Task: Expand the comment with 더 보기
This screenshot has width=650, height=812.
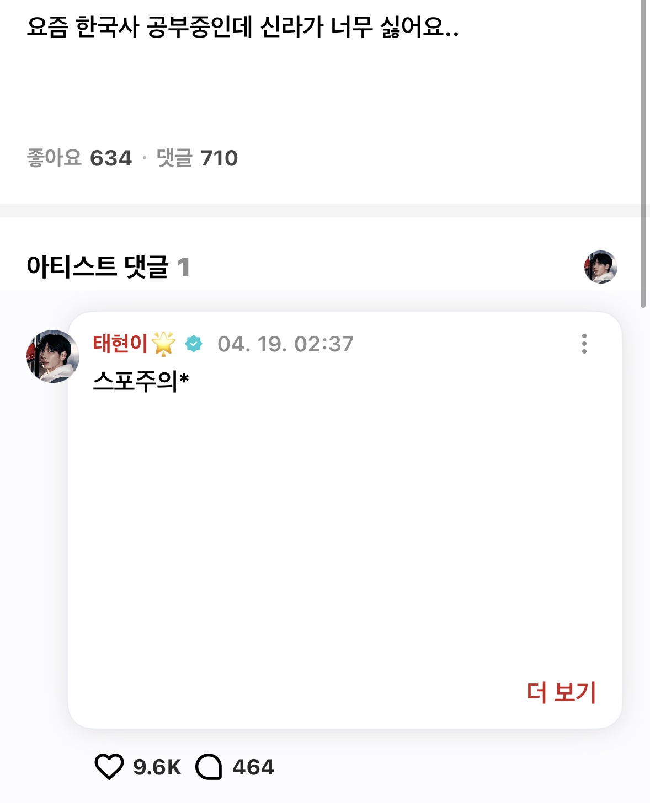Action: click(x=561, y=692)
